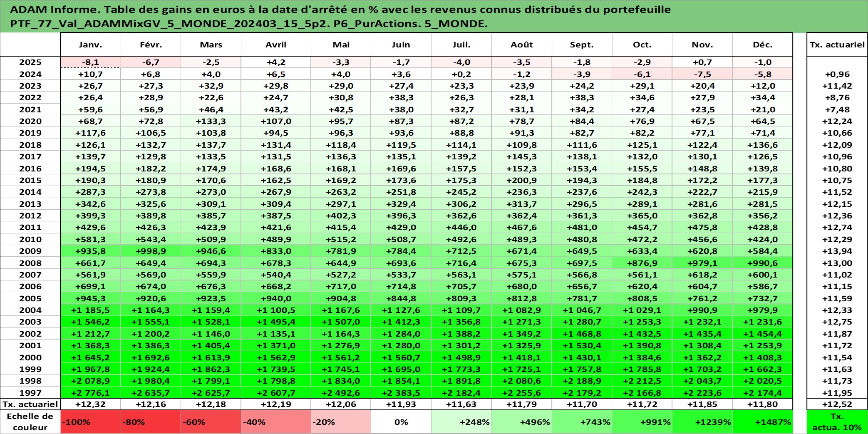The image size is (868, 434).
Task: Click the 2025 January cell showing -8,1
Action: 91,62
